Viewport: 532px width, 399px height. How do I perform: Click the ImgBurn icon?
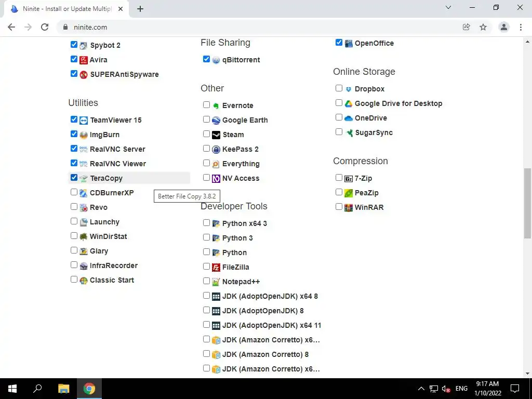point(84,135)
